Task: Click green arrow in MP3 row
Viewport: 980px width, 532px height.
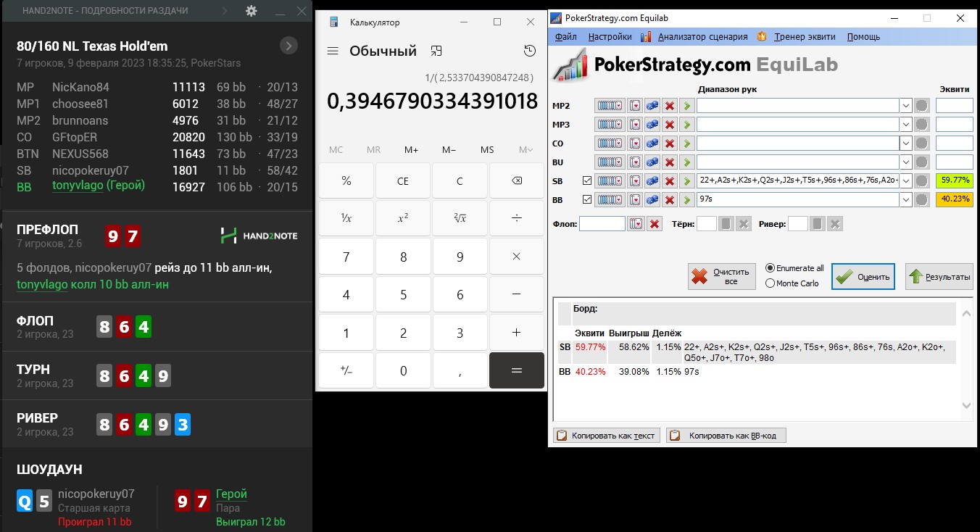Action: coord(686,125)
